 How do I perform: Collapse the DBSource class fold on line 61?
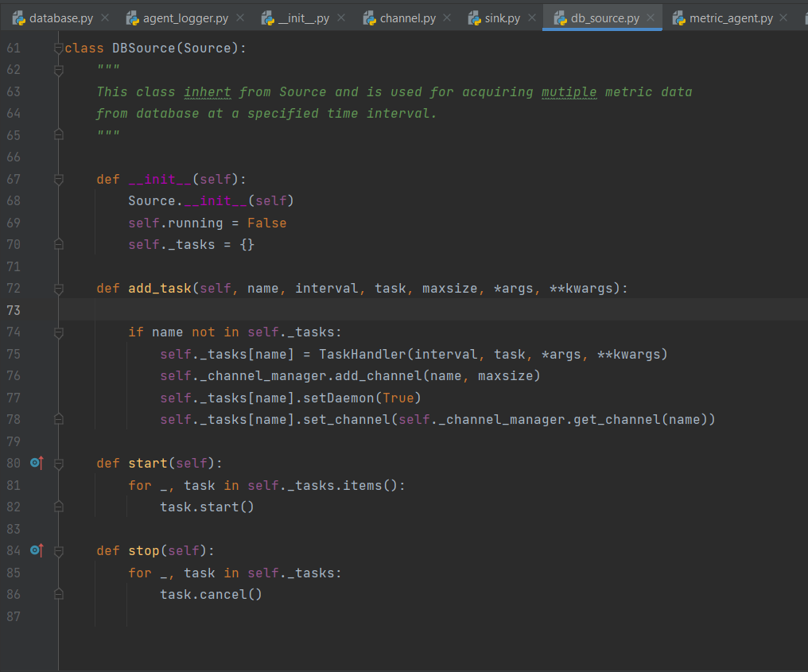(x=59, y=49)
